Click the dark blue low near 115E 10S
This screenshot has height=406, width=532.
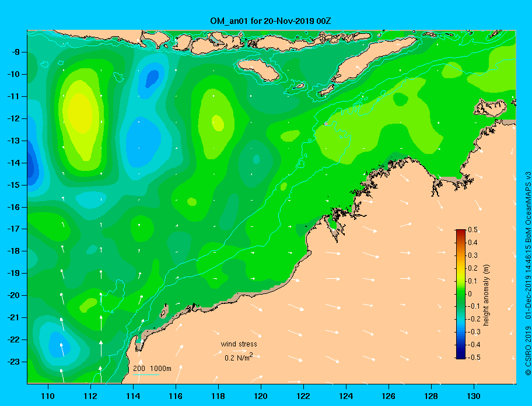click(x=152, y=78)
